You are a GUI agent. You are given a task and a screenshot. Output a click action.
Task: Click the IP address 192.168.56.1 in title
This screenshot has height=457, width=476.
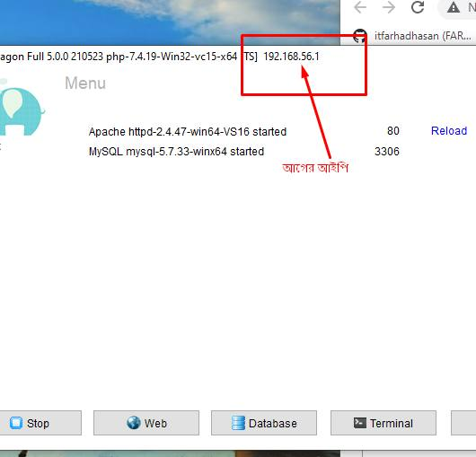point(291,57)
